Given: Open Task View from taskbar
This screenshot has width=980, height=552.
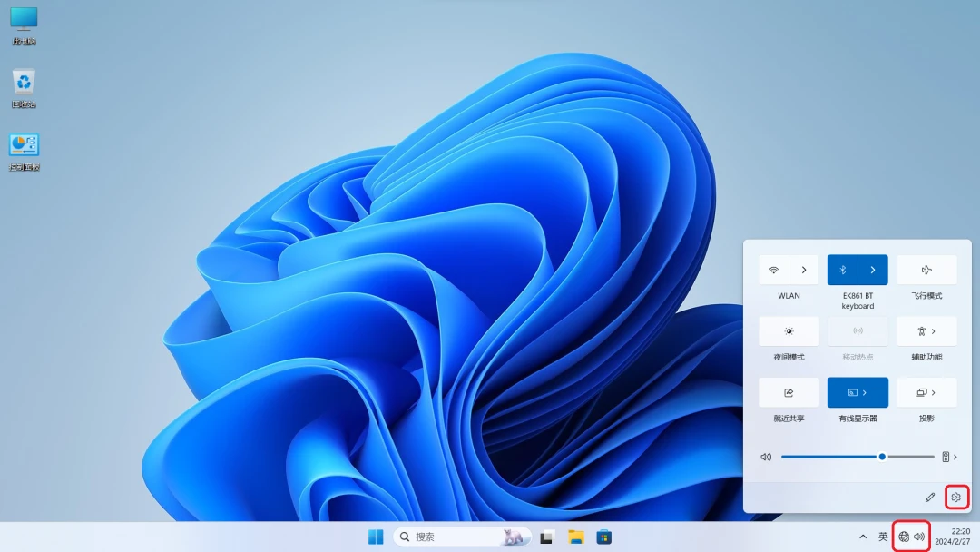Looking at the screenshot, I should click(547, 537).
